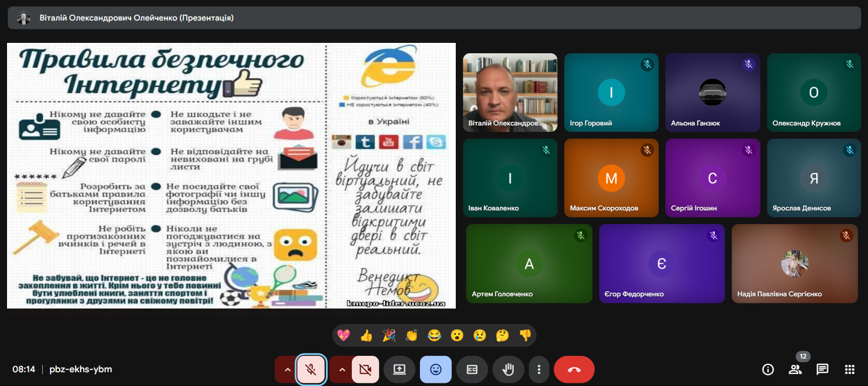Send the thumbs down reaction
868x386 pixels.
click(x=525, y=335)
